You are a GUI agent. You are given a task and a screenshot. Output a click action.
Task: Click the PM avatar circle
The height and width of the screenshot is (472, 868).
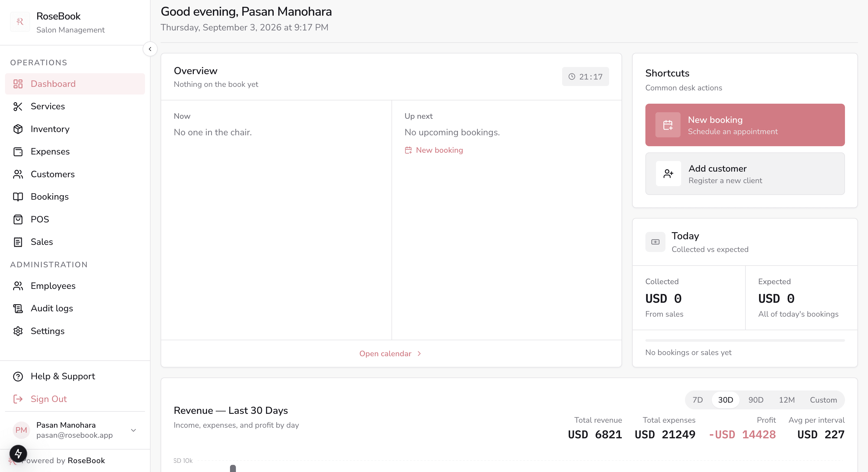click(21, 430)
